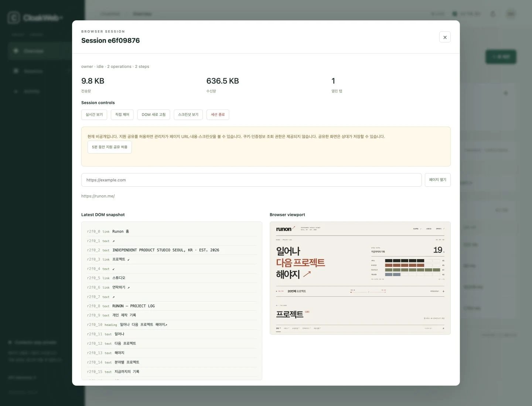This screenshot has width=532, height=406.
Task: Select DOM row r2f0_1 arrow text
Action: click(x=172, y=241)
